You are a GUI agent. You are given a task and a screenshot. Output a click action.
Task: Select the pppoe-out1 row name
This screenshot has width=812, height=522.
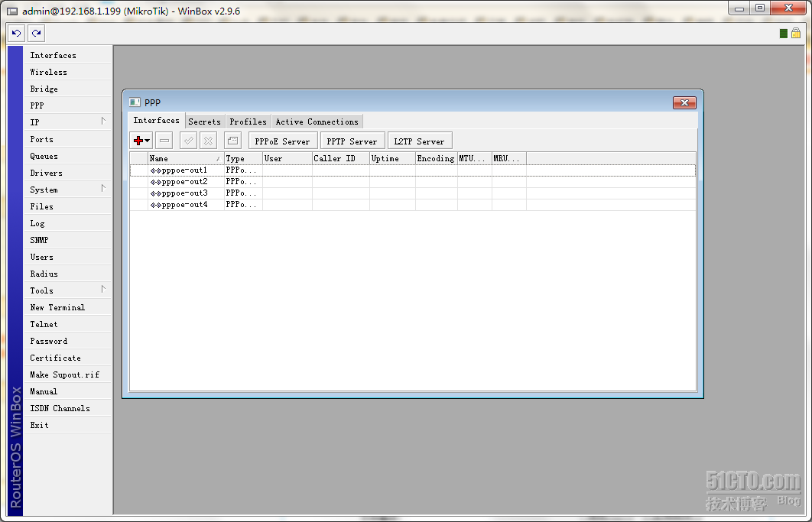[184, 170]
